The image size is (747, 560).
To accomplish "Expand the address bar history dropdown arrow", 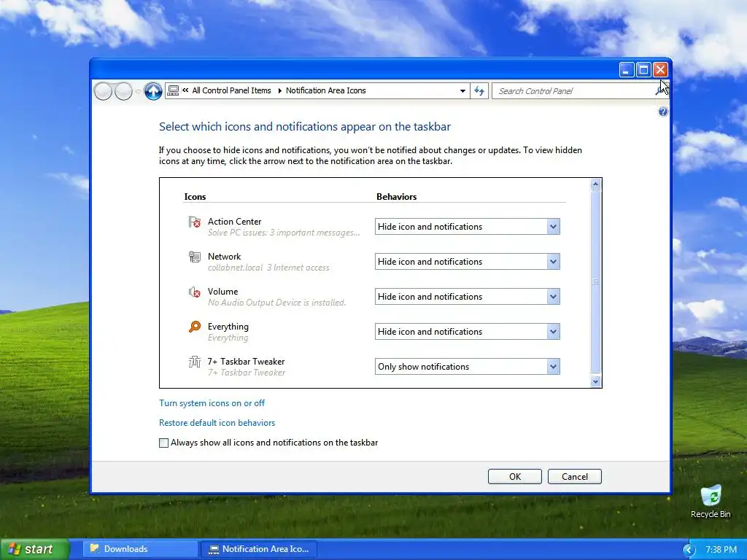I will (462, 90).
